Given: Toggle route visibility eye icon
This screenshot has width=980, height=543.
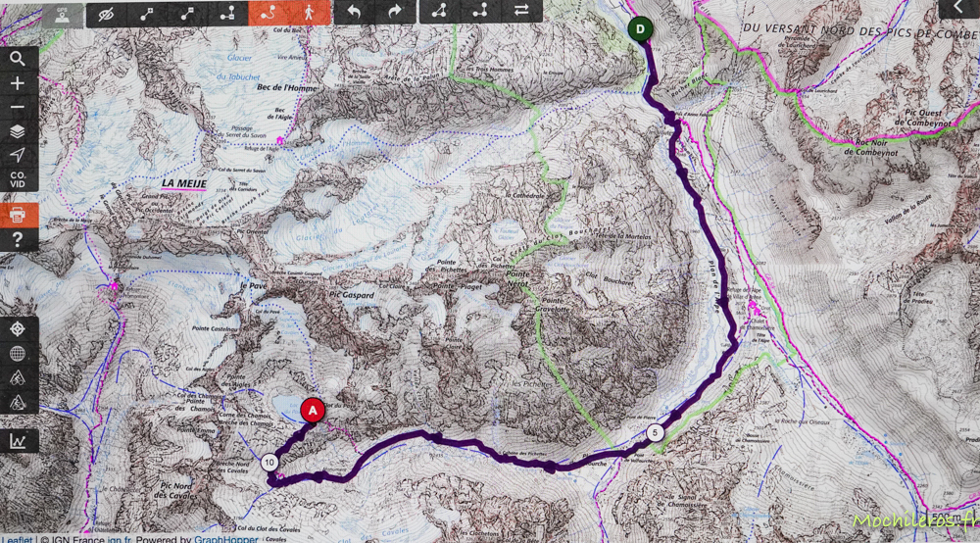Looking at the screenshot, I should point(106,13).
